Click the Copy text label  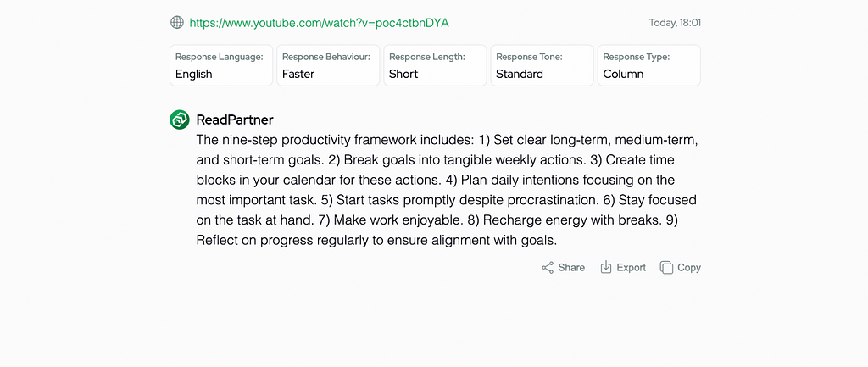tap(689, 267)
